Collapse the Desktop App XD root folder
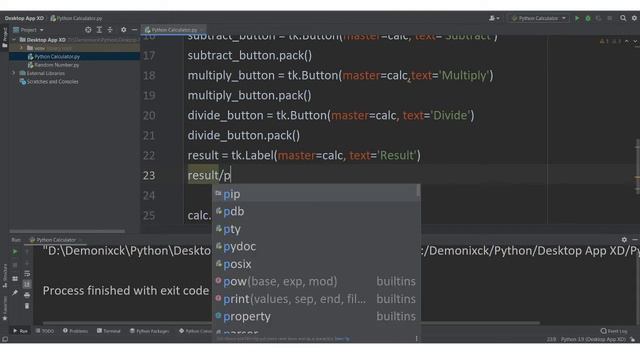The image size is (640, 360). point(14,40)
